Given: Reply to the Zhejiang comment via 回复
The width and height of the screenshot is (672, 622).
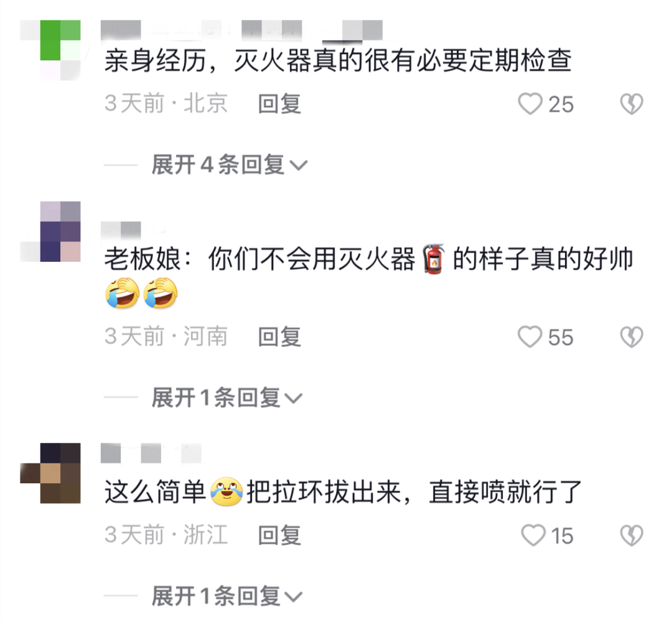Looking at the screenshot, I should pyautogui.click(x=279, y=536).
